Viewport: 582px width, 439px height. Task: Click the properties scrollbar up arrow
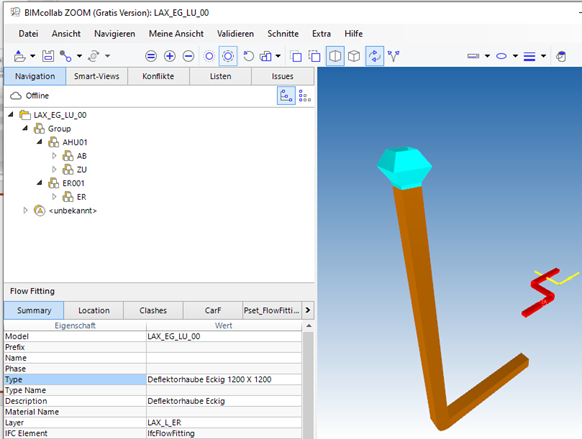click(308, 326)
